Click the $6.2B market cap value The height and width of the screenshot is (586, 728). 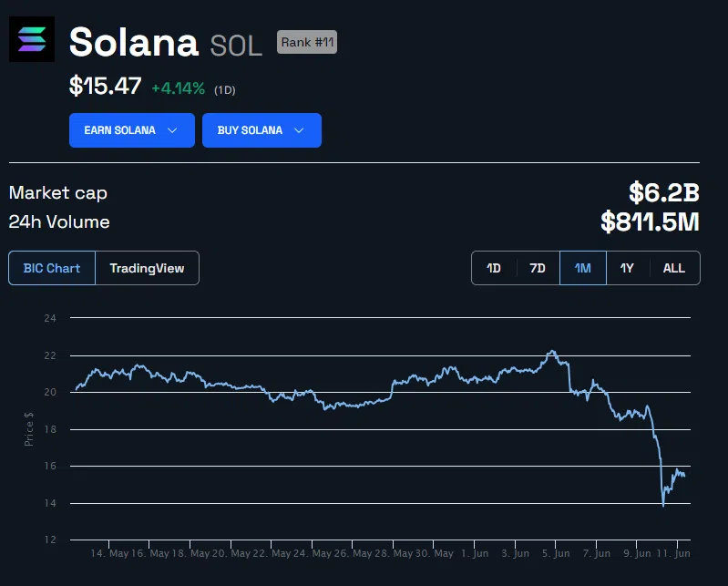coord(663,192)
